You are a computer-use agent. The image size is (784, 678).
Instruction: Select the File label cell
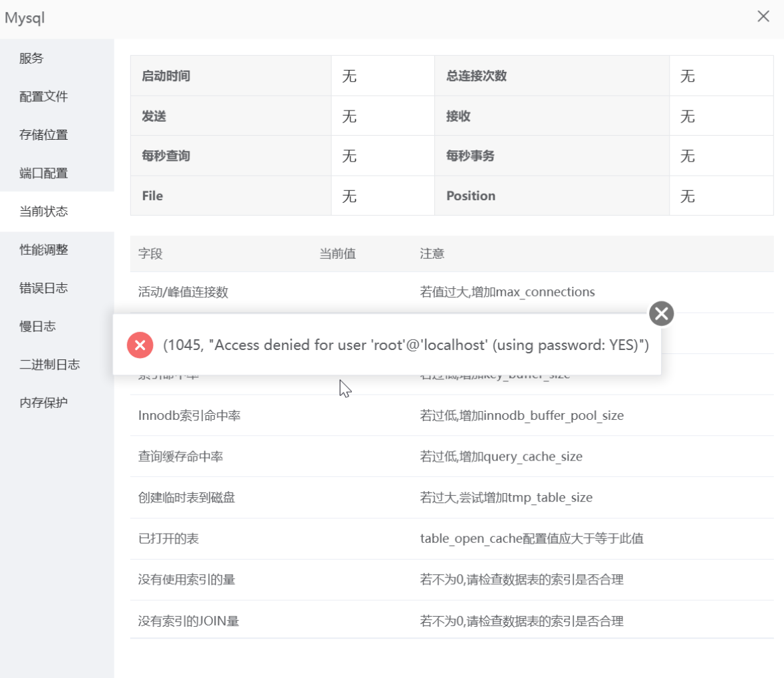tap(231, 196)
